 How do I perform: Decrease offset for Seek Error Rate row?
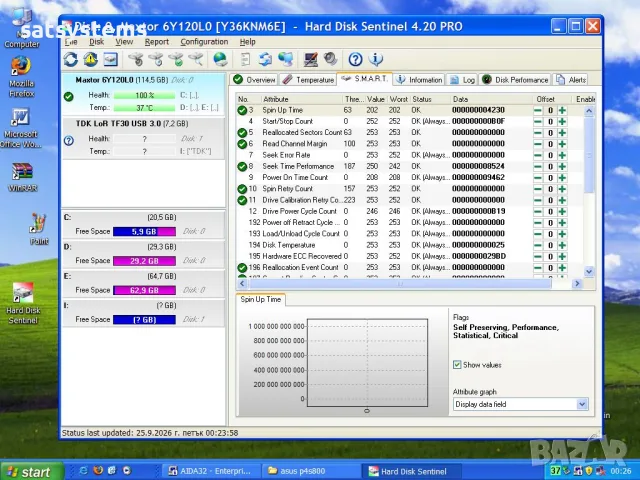(x=538, y=155)
